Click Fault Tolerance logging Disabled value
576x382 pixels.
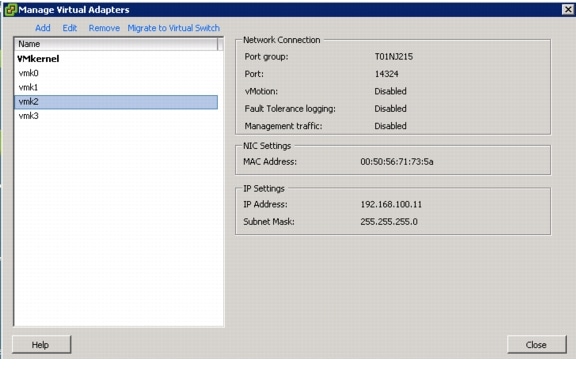click(390, 109)
